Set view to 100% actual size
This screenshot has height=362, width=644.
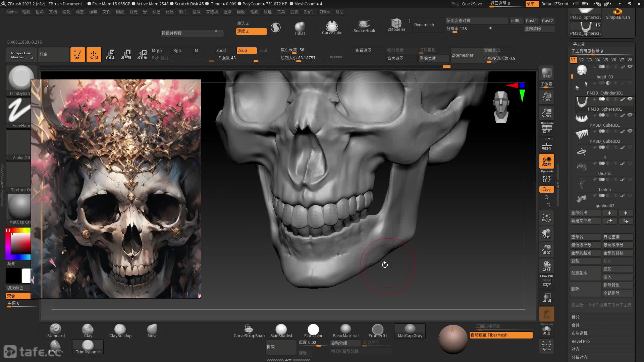tap(547, 97)
